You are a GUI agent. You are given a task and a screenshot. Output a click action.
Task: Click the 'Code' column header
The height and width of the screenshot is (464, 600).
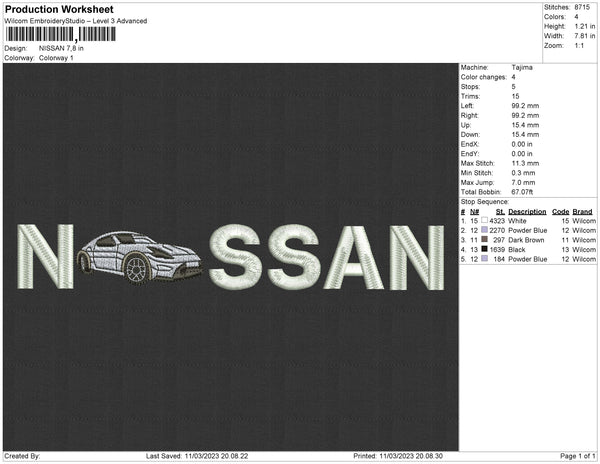pos(561,212)
